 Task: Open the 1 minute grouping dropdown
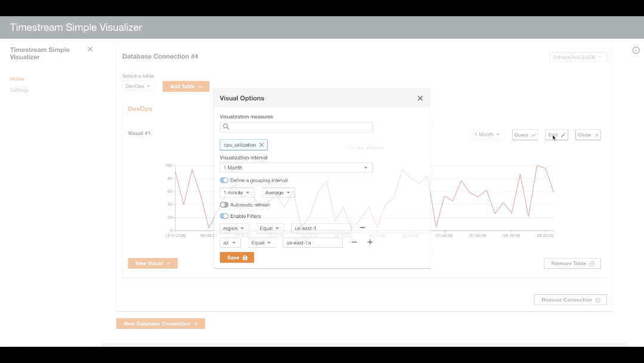pos(237,192)
